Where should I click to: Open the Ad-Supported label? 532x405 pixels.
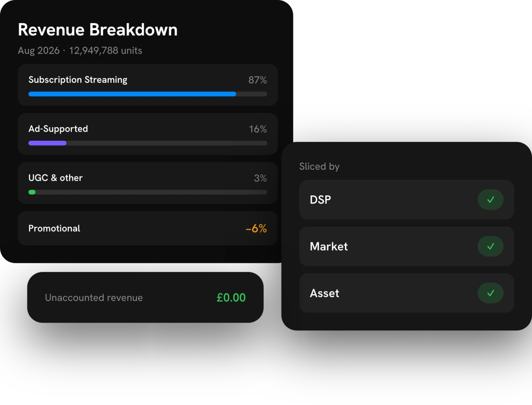[58, 129]
